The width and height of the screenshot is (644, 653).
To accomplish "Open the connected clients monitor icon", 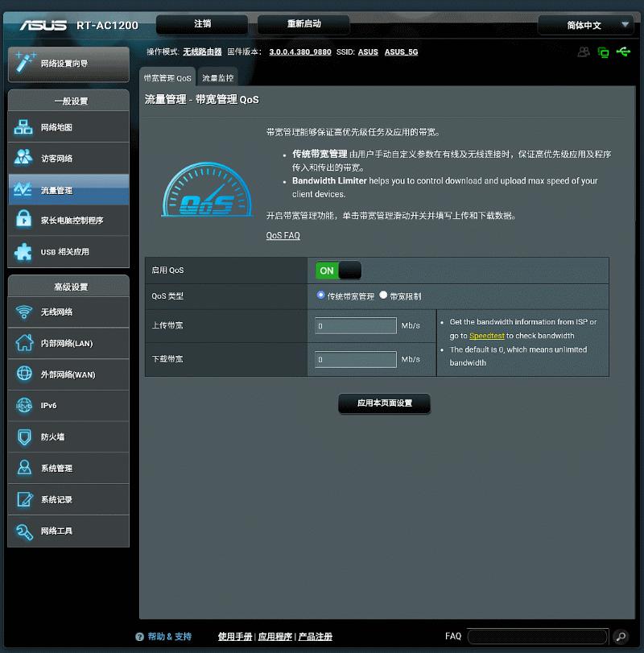I will tap(602, 52).
